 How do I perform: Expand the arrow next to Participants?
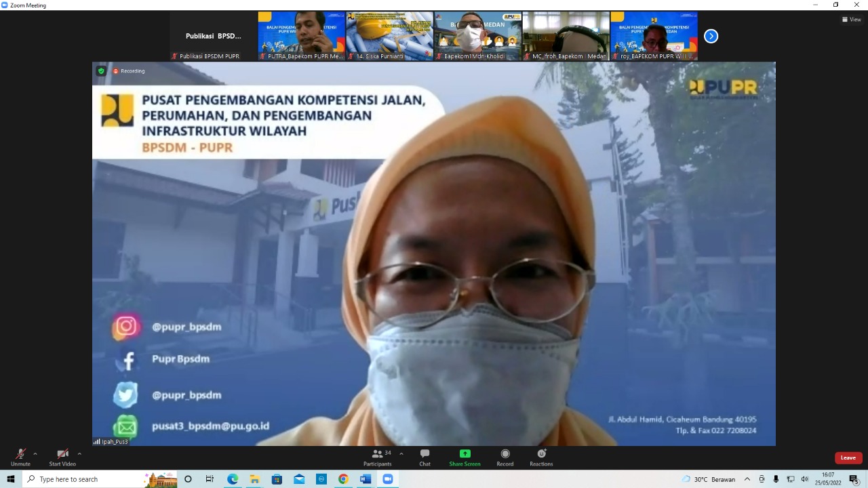tap(401, 453)
